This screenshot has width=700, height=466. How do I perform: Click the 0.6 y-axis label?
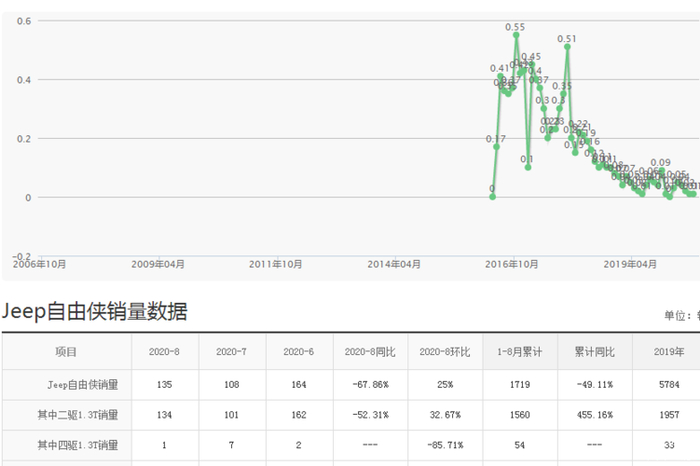coord(24,21)
